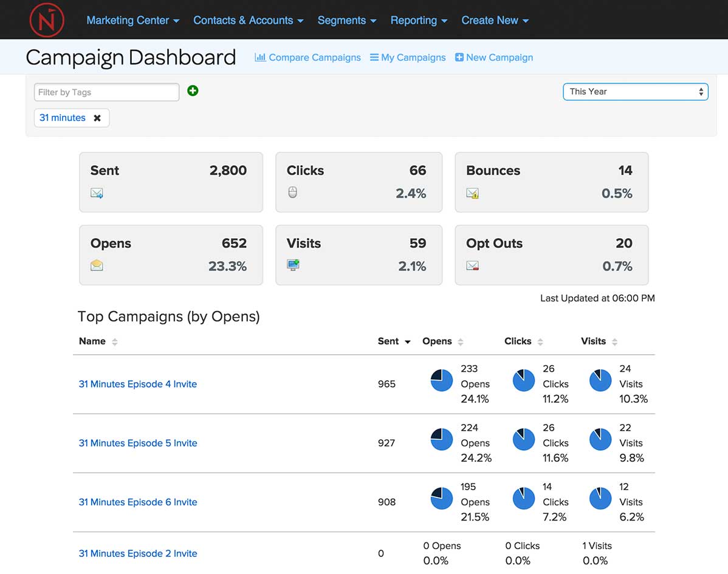Open 31 Minutes Episode 2 Invite
The image size is (728, 574).
coord(138,553)
